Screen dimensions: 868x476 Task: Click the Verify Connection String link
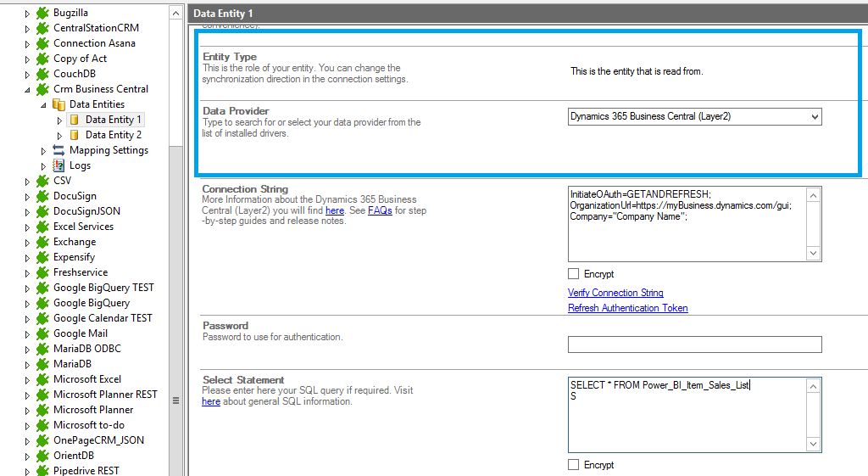pyautogui.click(x=615, y=293)
